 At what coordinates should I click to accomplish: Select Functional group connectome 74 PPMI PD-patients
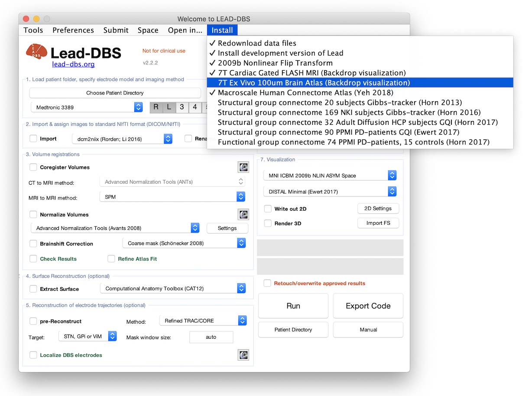360,142
